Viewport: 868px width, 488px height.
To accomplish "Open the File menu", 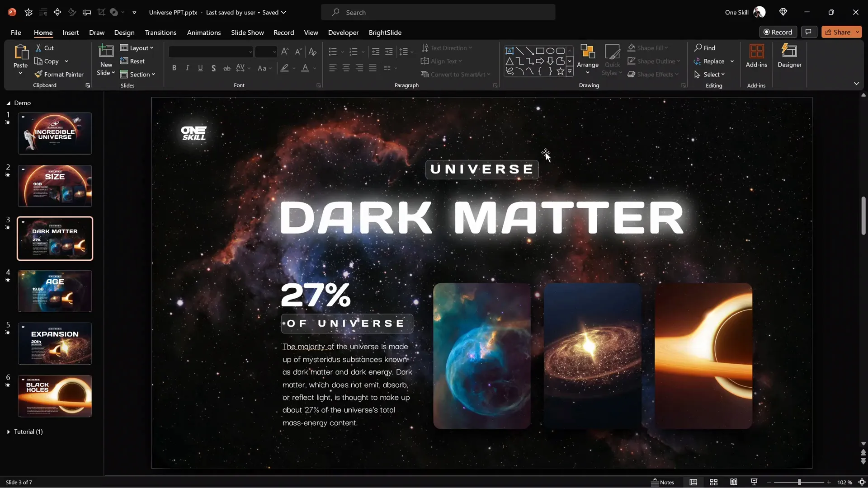I will click(x=16, y=33).
